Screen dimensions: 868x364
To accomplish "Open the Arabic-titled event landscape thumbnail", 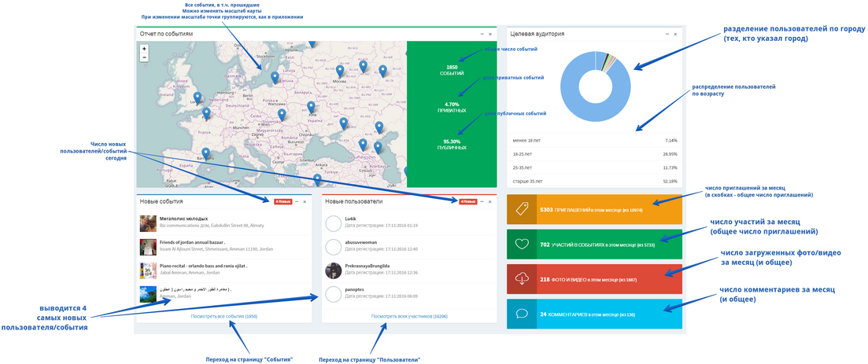I will (x=148, y=294).
